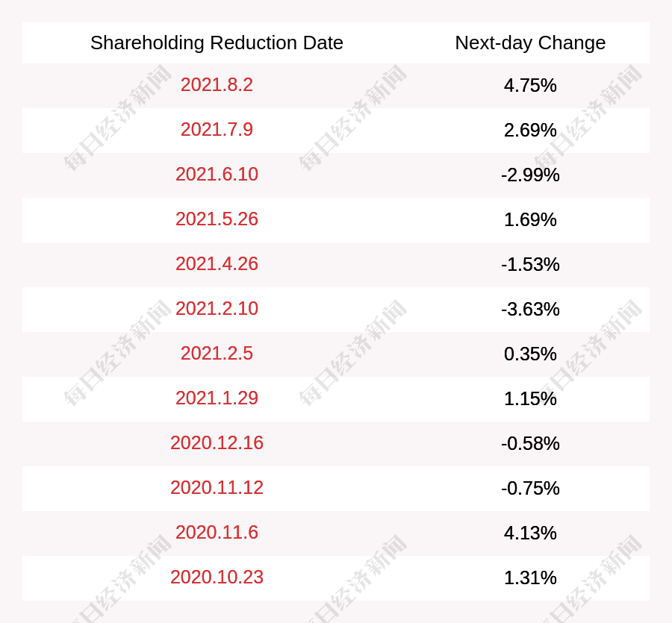Open the 2021.2.10 date entry
This screenshot has height=623, width=672.
217,309
